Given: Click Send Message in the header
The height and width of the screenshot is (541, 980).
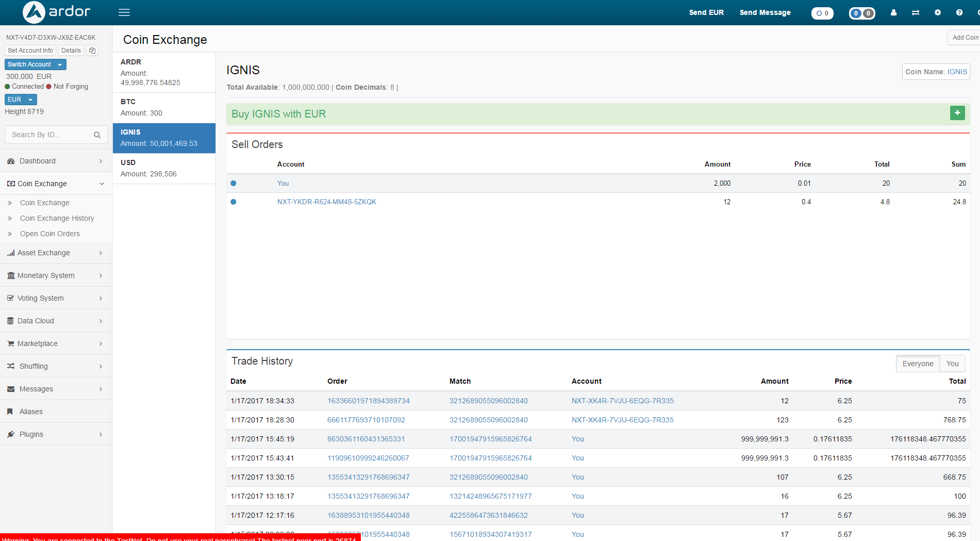Looking at the screenshot, I should pyautogui.click(x=765, y=12).
